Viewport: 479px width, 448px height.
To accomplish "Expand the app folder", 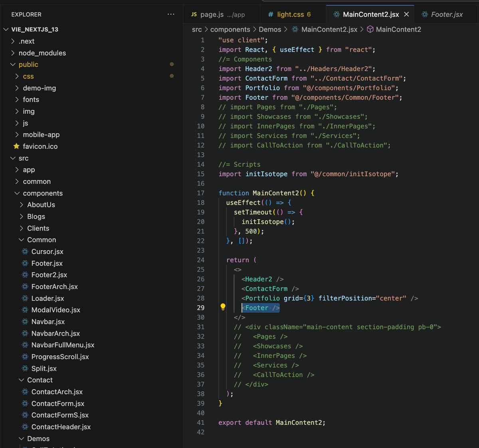I will pyautogui.click(x=17, y=170).
